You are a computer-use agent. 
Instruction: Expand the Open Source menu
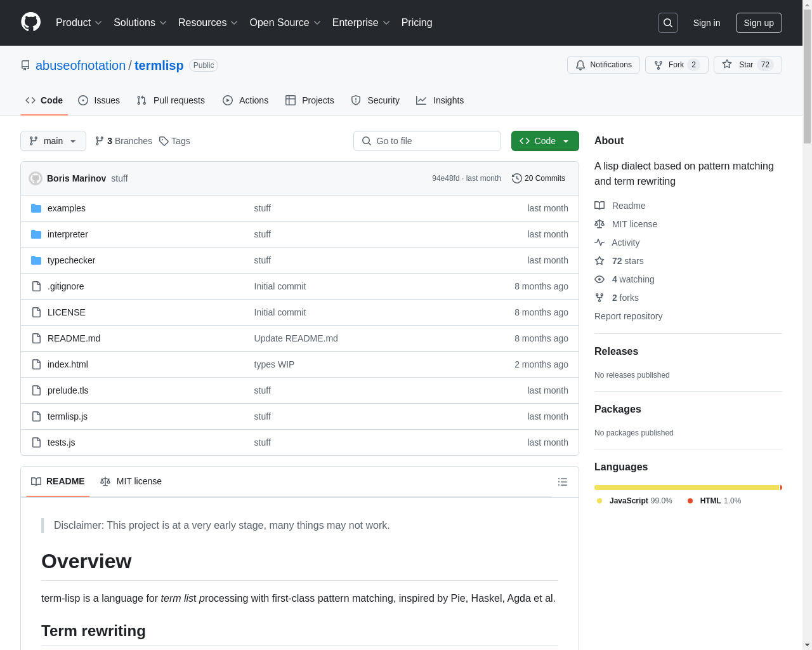pyautogui.click(x=285, y=22)
